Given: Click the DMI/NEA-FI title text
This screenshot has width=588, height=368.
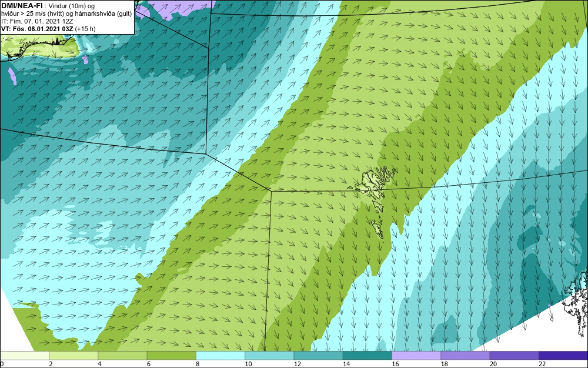Looking at the screenshot, I should click(22, 6).
